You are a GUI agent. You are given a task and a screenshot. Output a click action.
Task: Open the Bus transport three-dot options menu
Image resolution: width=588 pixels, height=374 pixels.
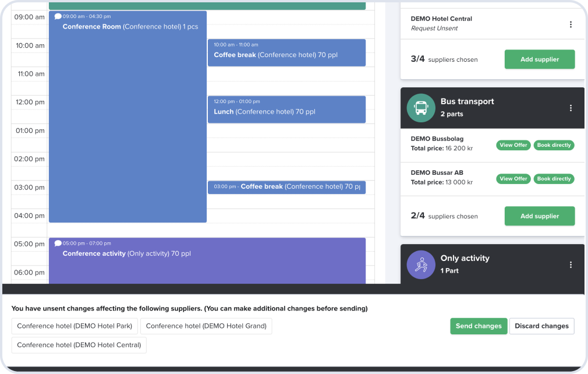pos(571,108)
